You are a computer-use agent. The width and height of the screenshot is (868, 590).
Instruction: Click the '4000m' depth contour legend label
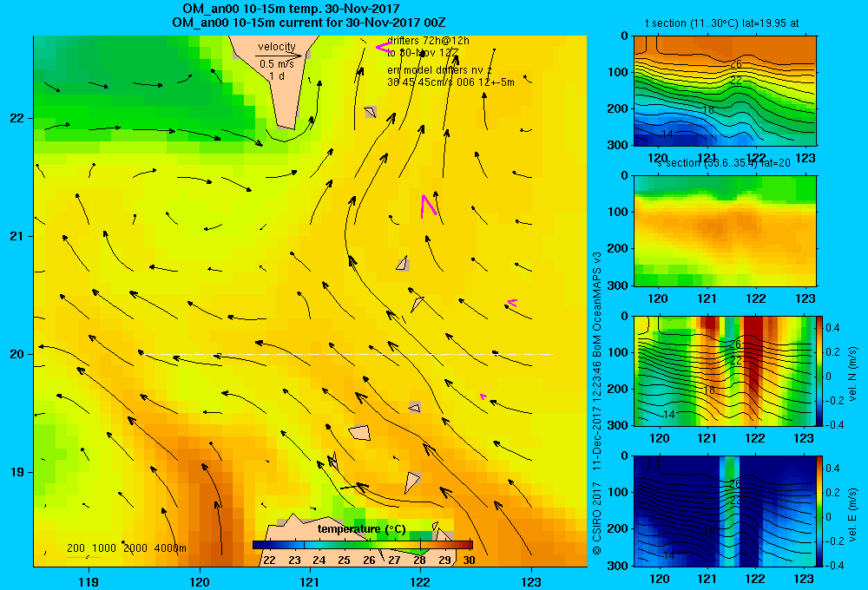click(x=170, y=548)
